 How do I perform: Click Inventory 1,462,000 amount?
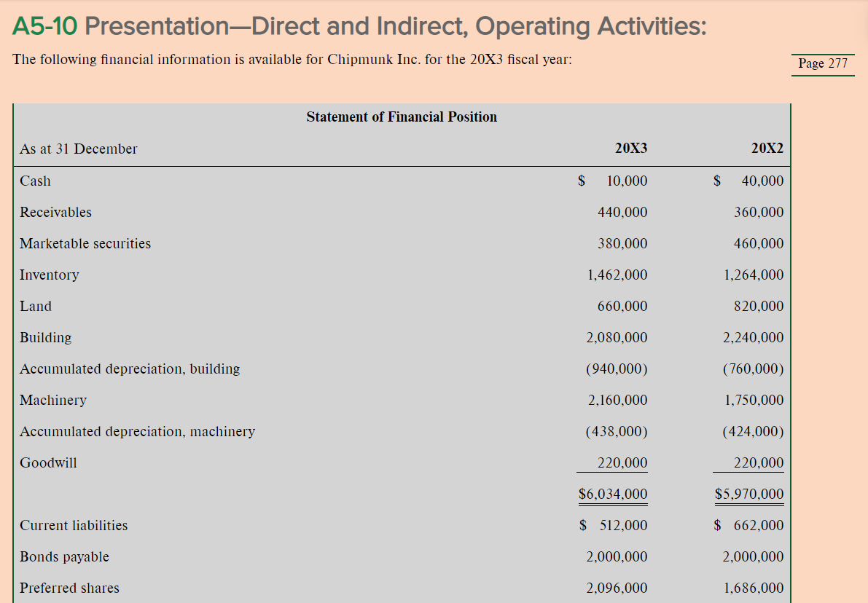[617, 275]
